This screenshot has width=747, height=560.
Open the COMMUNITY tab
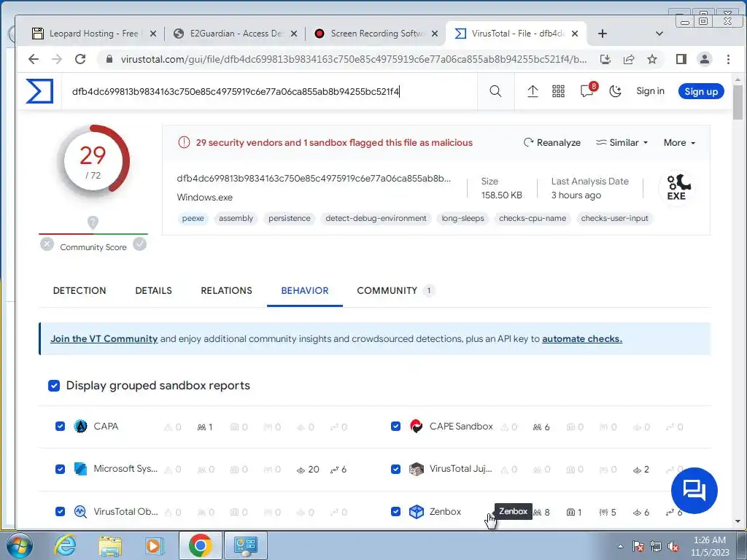click(x=396, y=290)
